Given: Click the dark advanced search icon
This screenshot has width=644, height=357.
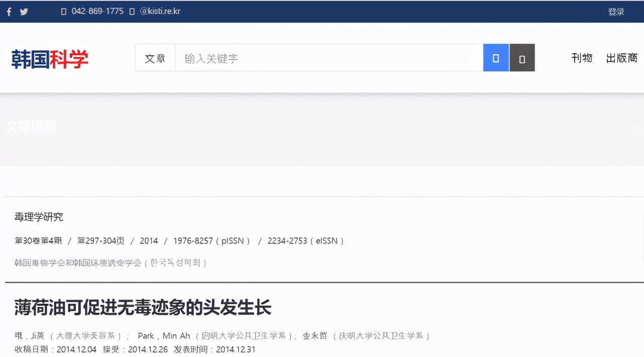Looking at the screenshot, I should click(x=522, y=57).
